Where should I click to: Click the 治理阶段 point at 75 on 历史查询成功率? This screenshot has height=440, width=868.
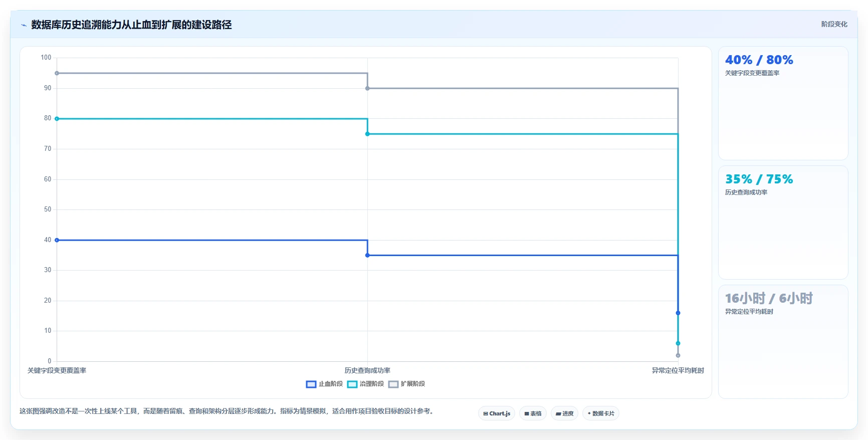(x=367, y=134)
